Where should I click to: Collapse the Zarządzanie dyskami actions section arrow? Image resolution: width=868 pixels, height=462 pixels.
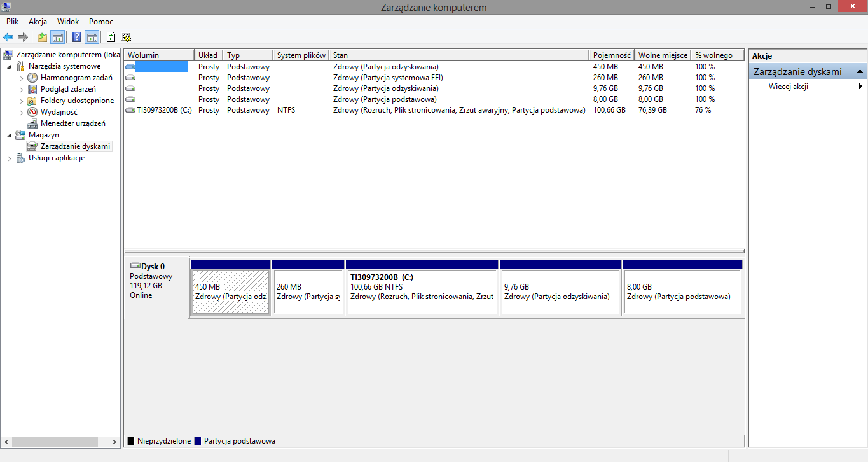[860, 71]
